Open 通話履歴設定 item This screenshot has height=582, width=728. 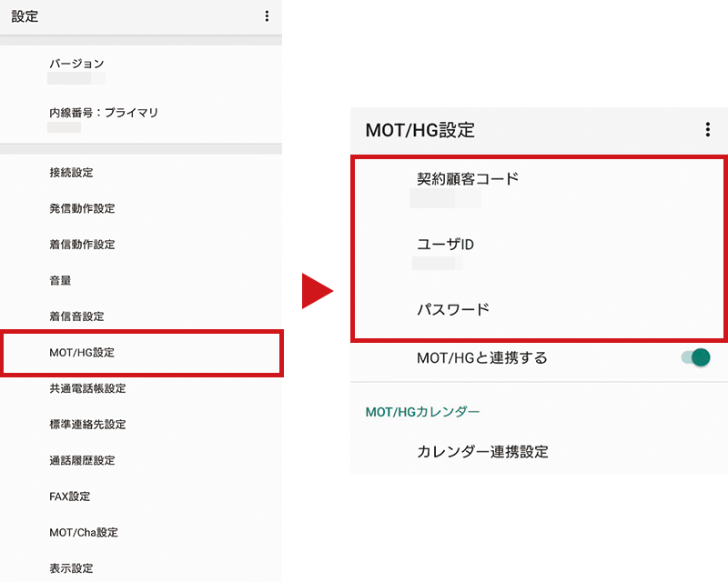141,460
